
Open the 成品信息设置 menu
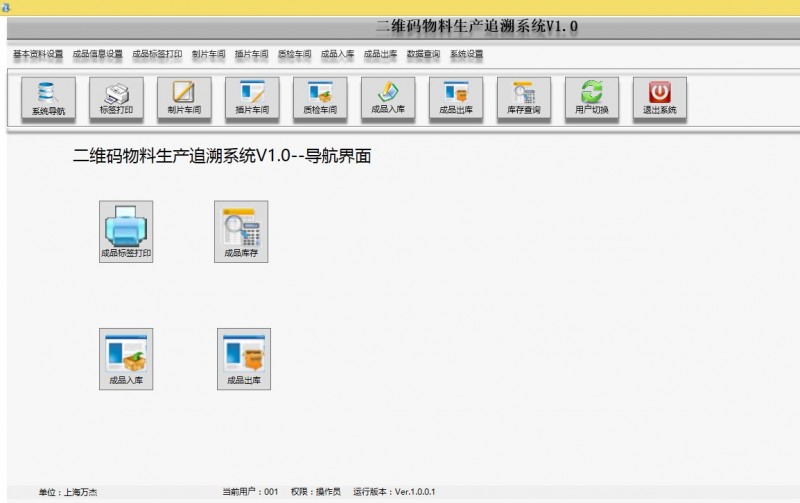(x=97, y=54)
